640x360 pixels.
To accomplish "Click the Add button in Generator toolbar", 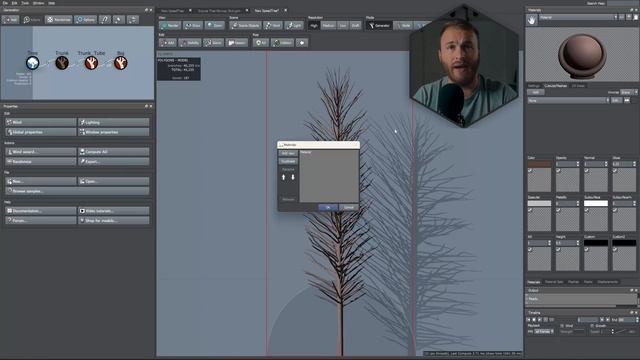I will tap(10, 20).
